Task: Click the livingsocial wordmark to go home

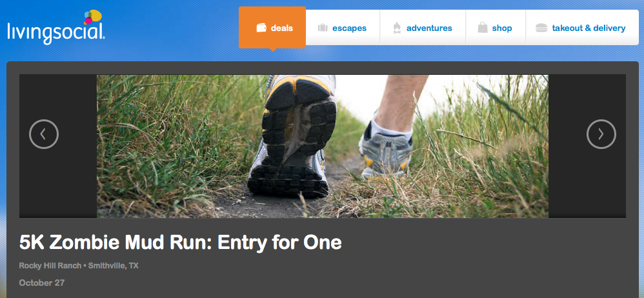Action: [x=56, y=34]
